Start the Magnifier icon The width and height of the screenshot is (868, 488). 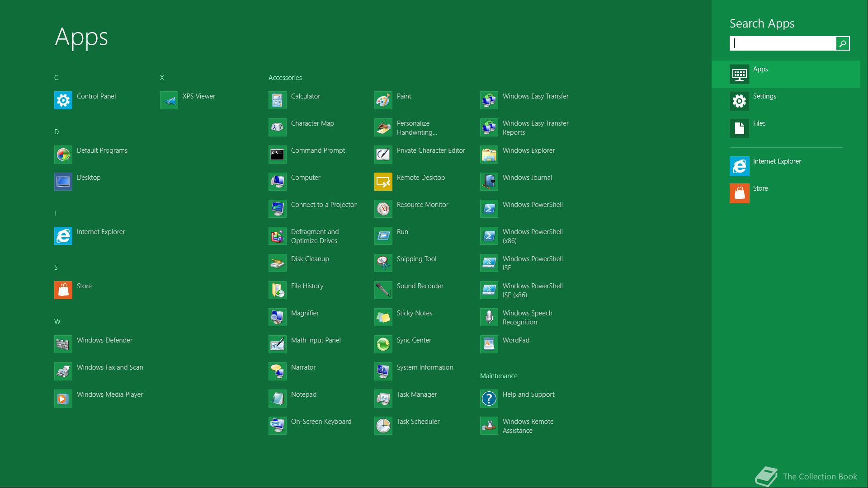point(278,317)
